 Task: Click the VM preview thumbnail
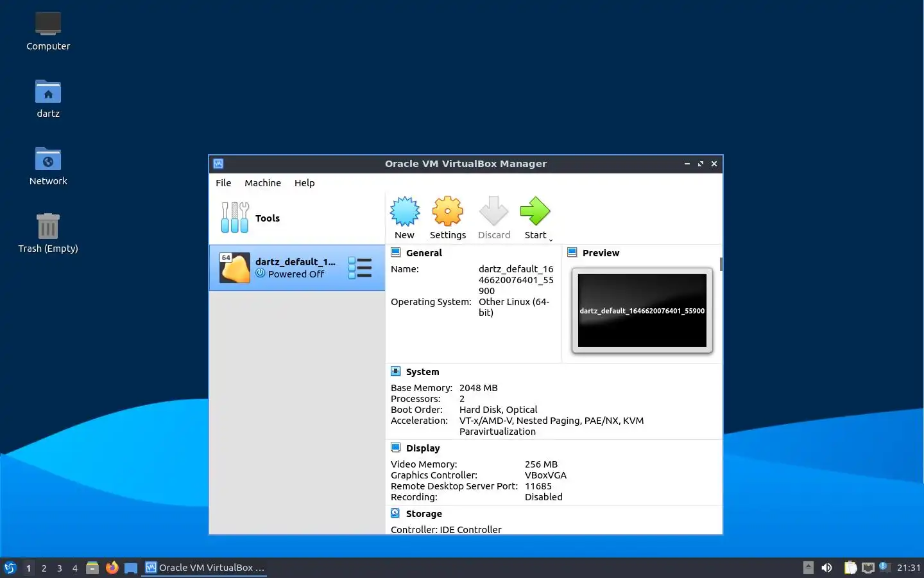(x=642, y=311)
